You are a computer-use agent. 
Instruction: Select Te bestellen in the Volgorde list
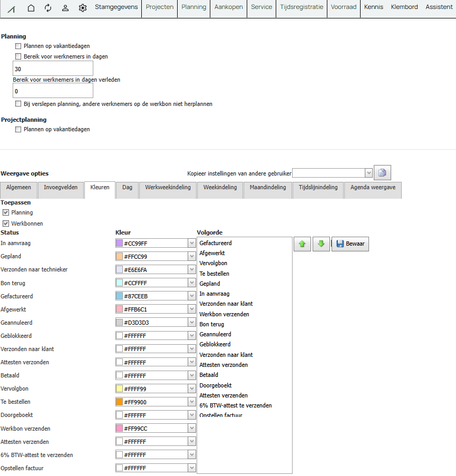coord(215,274)
